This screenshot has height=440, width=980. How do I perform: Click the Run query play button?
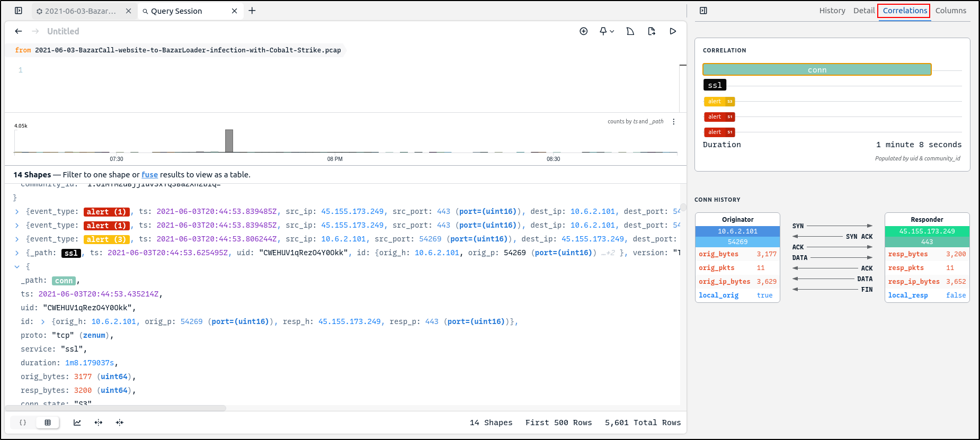click(x=673, y=31)
